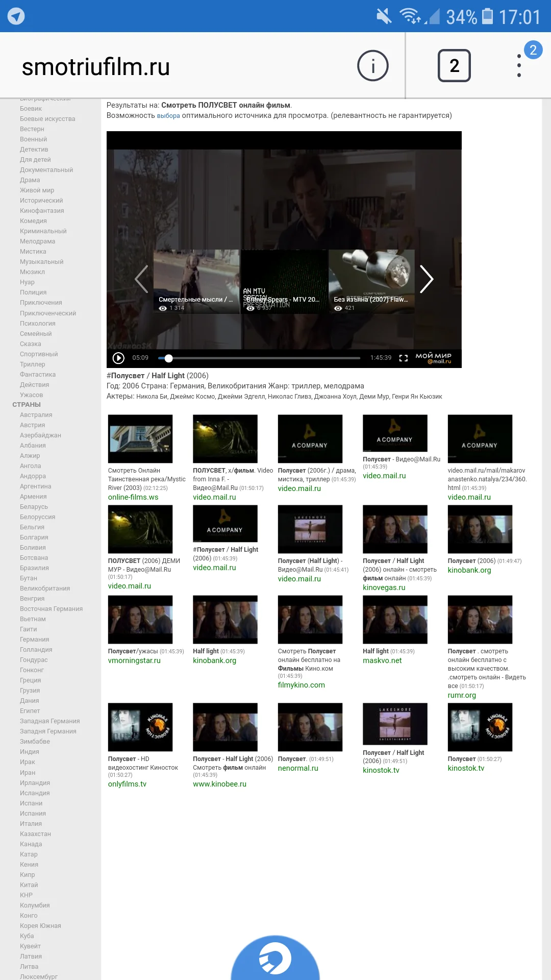Click the video play button
Image resolution: width=551 pixels, height=980 pixels.
click(x=118, y=358)
